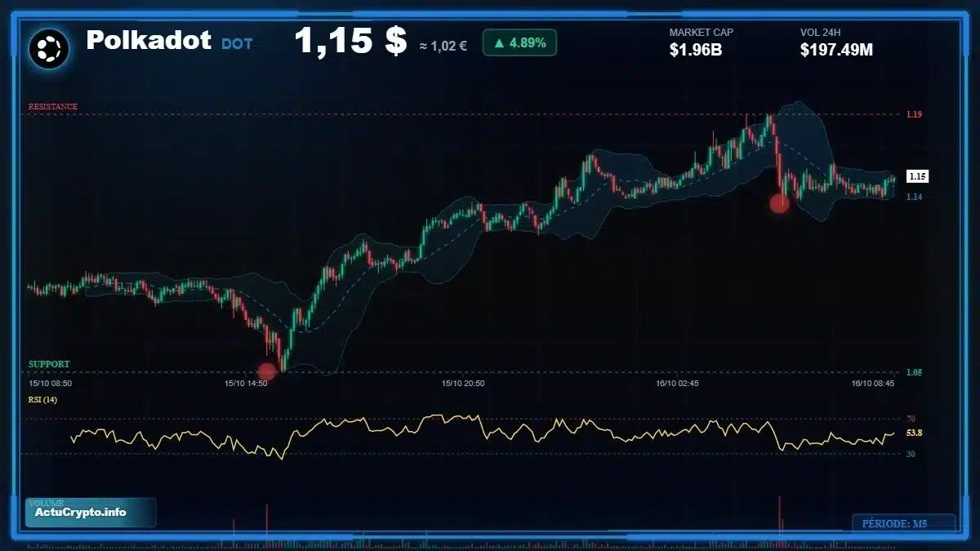
Task: Click the 1.15 current price tag
Action: 917,176
